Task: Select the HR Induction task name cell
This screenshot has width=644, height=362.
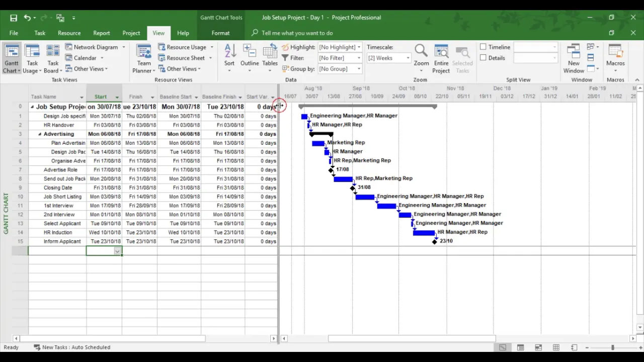Action: [57, 232]
